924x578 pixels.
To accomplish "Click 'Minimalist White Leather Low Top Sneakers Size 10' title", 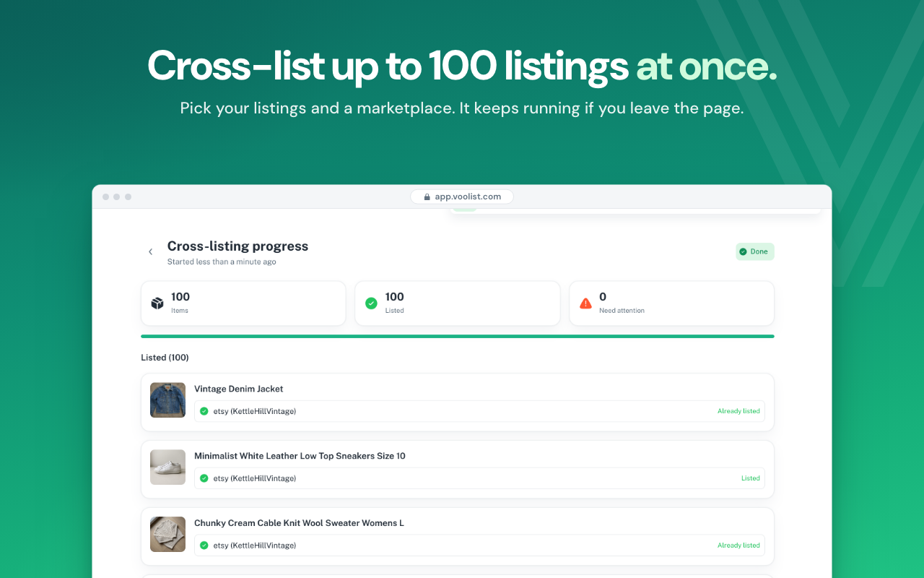I will (300, 456).
